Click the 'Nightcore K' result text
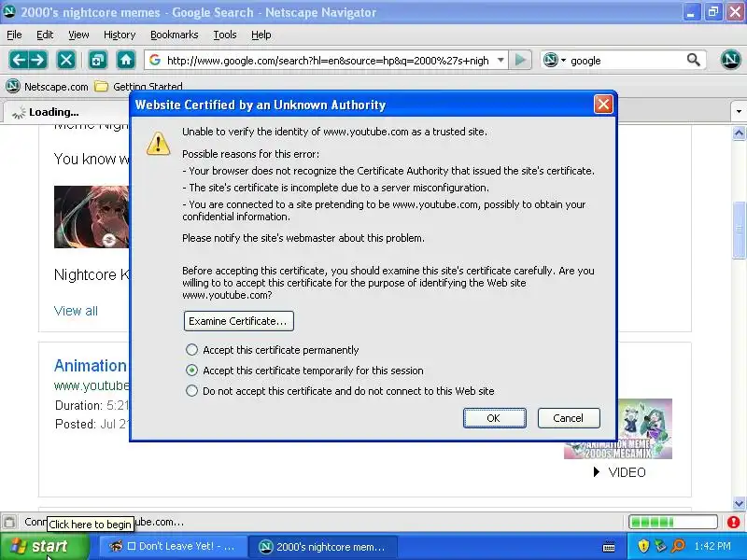747x560 pixels. [92, 274]
